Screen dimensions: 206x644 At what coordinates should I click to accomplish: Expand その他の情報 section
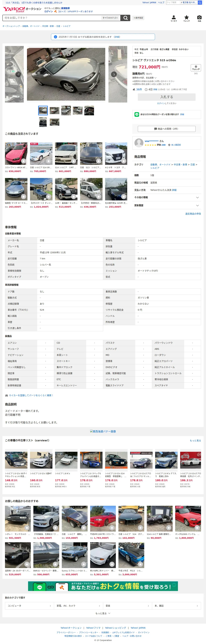[166, 198]
